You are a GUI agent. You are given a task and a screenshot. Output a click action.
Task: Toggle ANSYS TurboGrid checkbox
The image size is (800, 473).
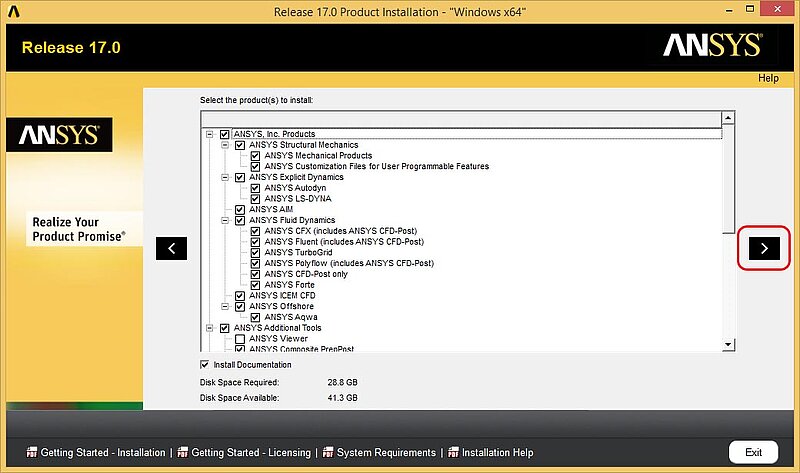[255, 253]
